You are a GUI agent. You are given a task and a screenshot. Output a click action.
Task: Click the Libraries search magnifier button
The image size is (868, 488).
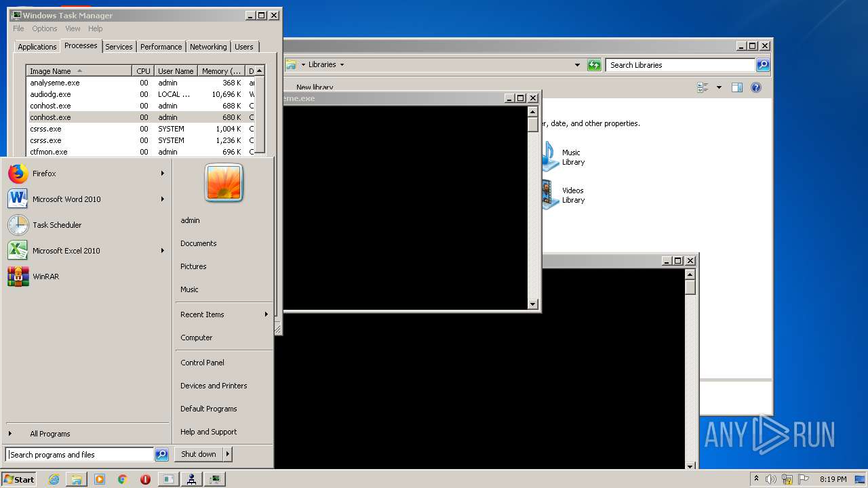click(x=763, y=65)
